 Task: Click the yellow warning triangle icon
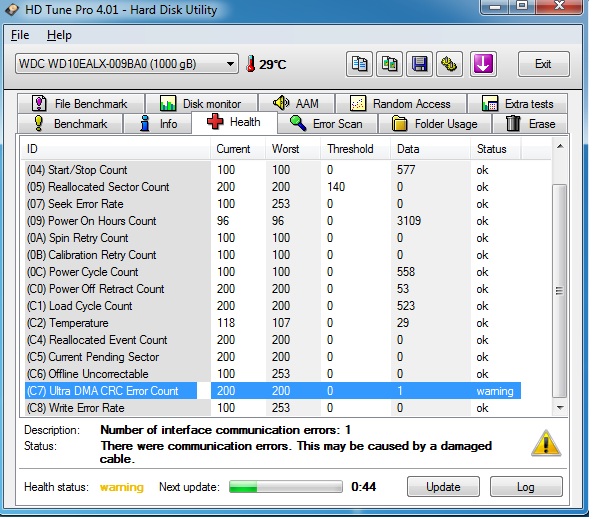pyautogui.click(x=546, y=443)
